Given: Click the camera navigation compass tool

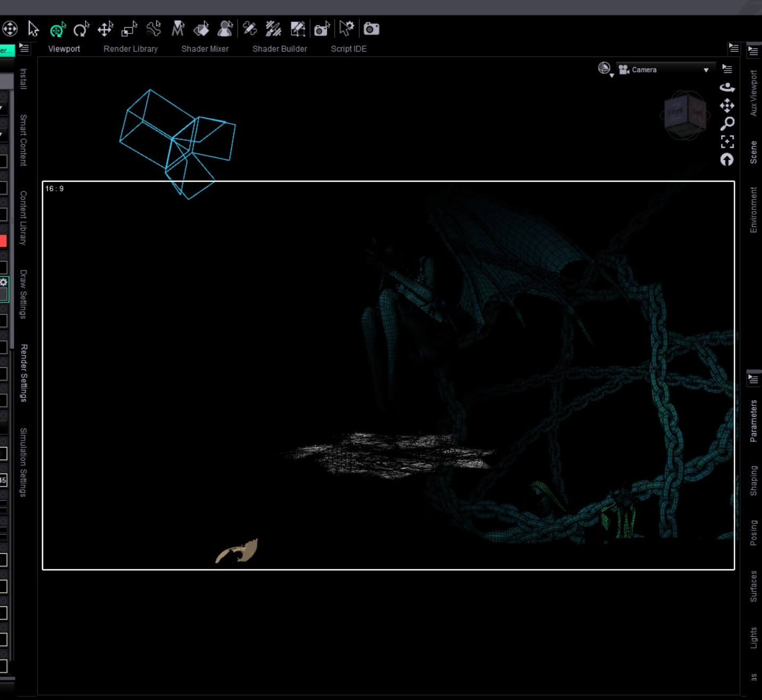Looking at the screenshot, I should click(x=10, y=29).
